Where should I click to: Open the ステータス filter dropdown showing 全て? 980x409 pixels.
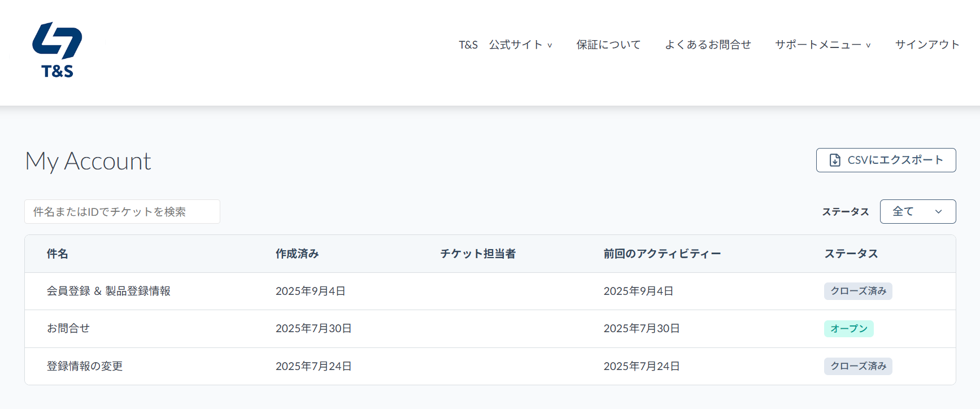(917, 212)
